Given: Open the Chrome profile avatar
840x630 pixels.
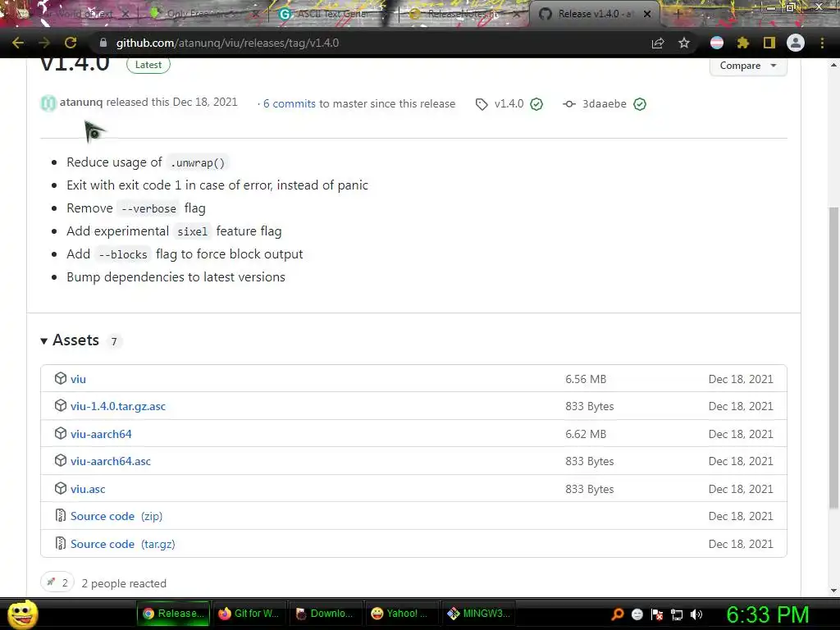Looking at the screenshot, I should tap(796, 43).
